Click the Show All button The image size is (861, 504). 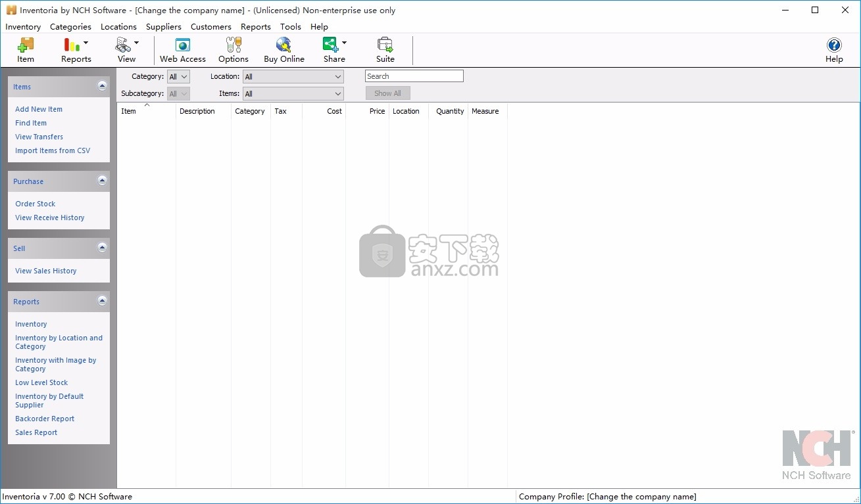(388, 93)
